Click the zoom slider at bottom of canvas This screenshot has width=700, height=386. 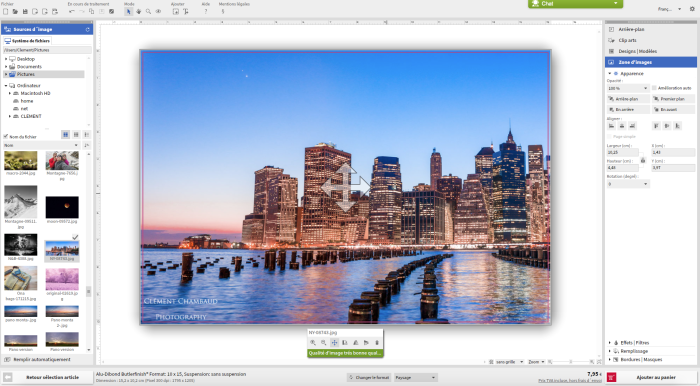click(571, 362)
